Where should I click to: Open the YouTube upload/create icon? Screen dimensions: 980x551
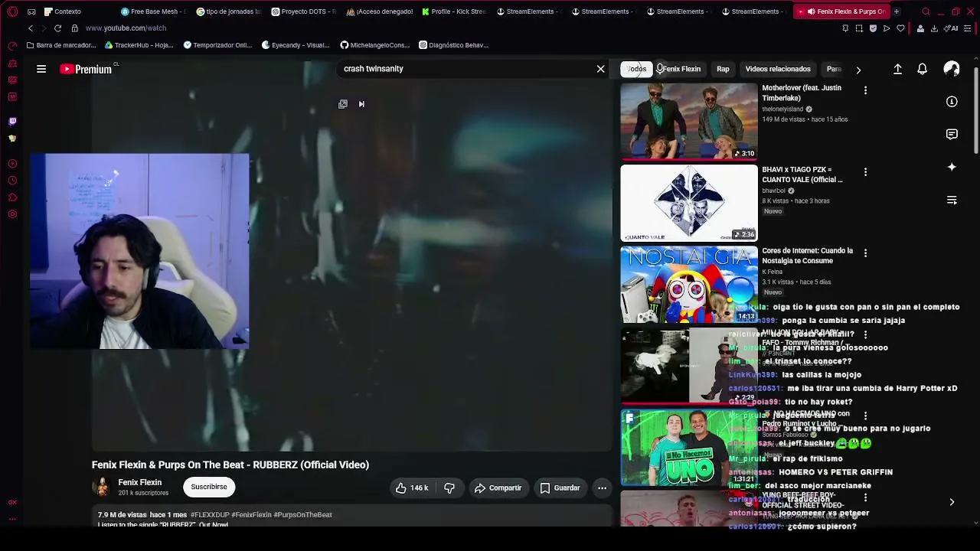(x=898, y=69)
